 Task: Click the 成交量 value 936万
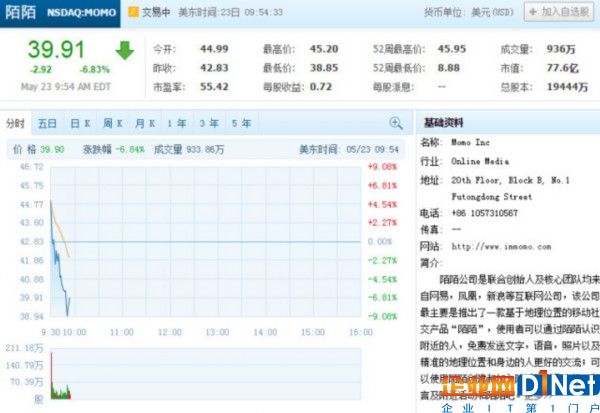(x=561, y=49)
